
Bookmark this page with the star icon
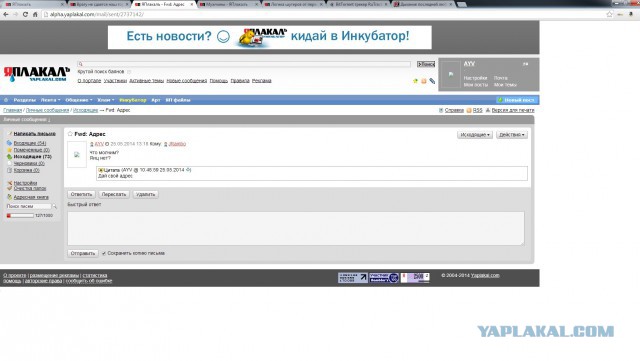point(609,14)
